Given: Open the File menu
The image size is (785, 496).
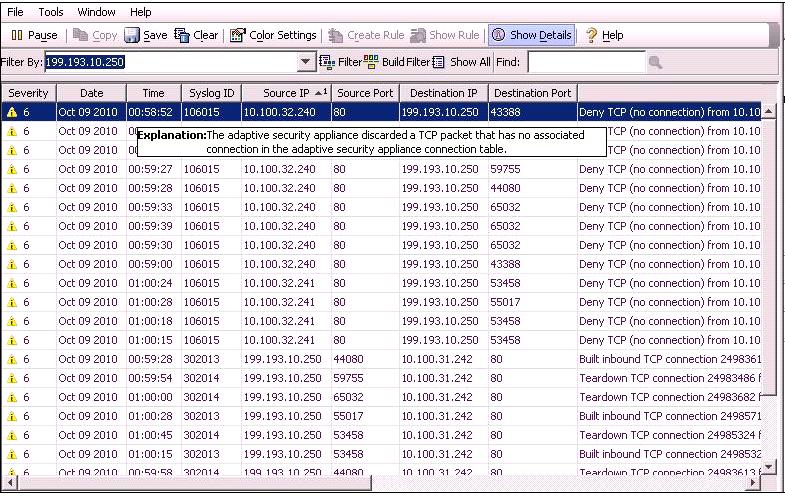Looking at the screenshot, I should click(x=15, y=12).
